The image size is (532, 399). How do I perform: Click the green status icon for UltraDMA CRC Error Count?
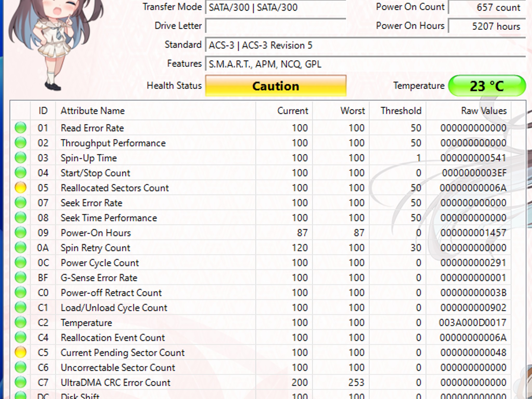(x=21, y=382)
